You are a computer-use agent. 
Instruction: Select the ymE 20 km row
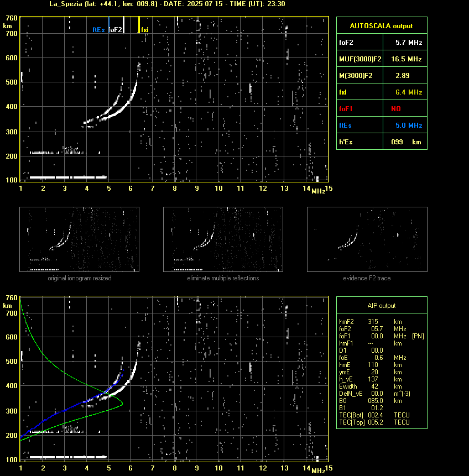coord(371,372)
